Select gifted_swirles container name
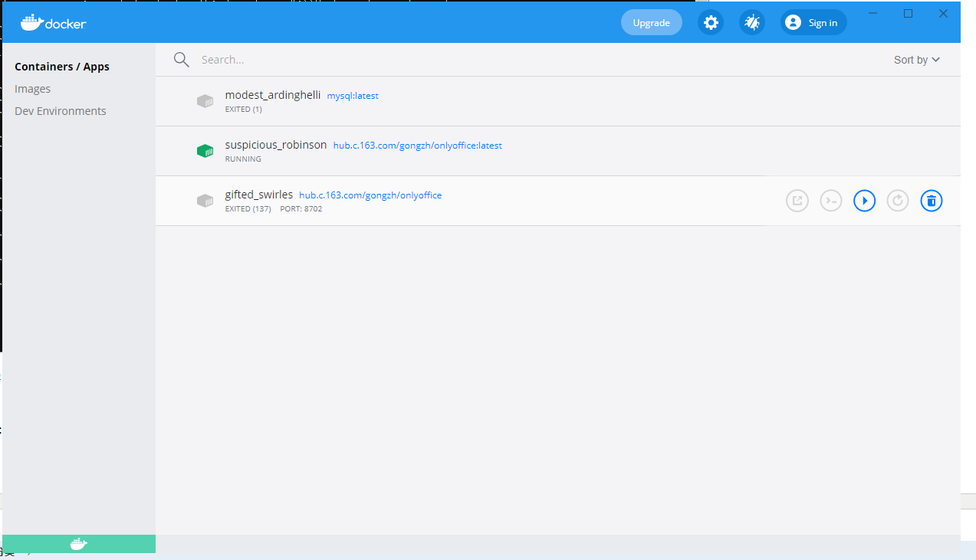The width and height of the screenshot is (976, 560). (x=259, y=195)
